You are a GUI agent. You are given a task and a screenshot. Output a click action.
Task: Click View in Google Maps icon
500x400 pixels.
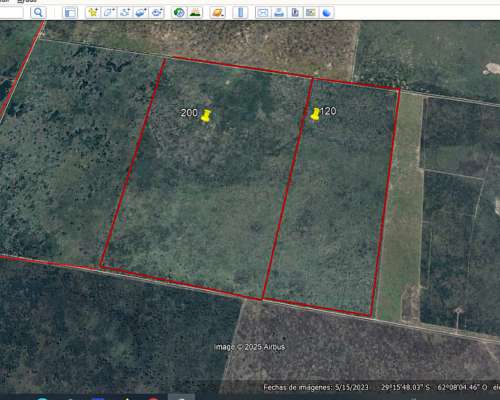click(x=311, y=13)
